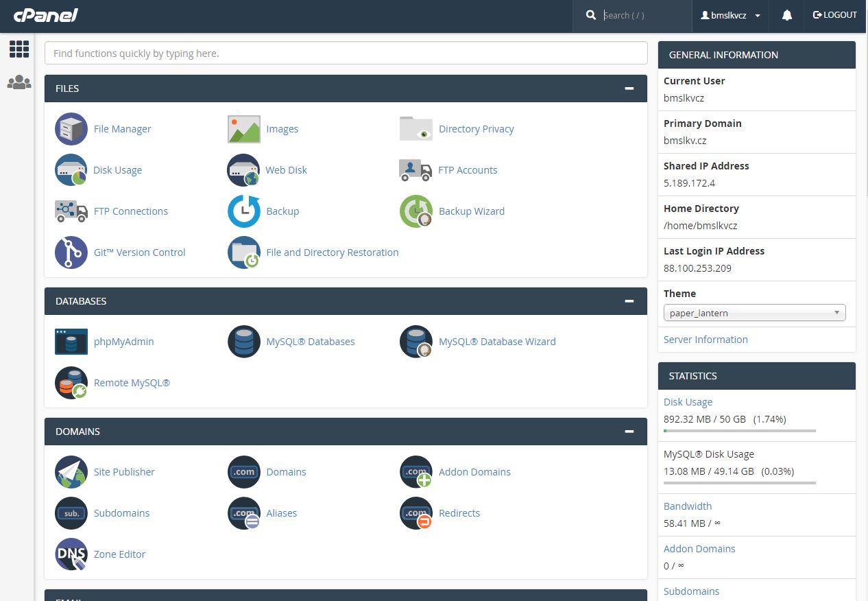Image resolution: width=868 pixels, height=601 pixels.
Task: Click the Images icon
Action: point(244,129)
